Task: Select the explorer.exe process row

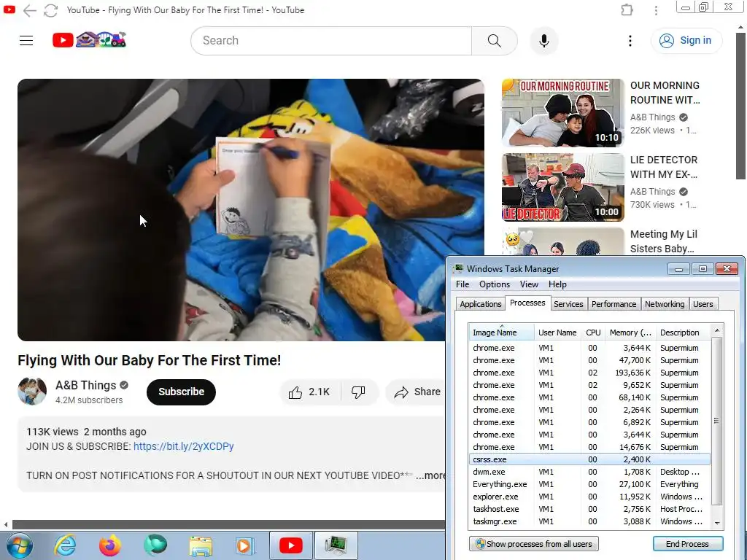Action: click(589, 497)
